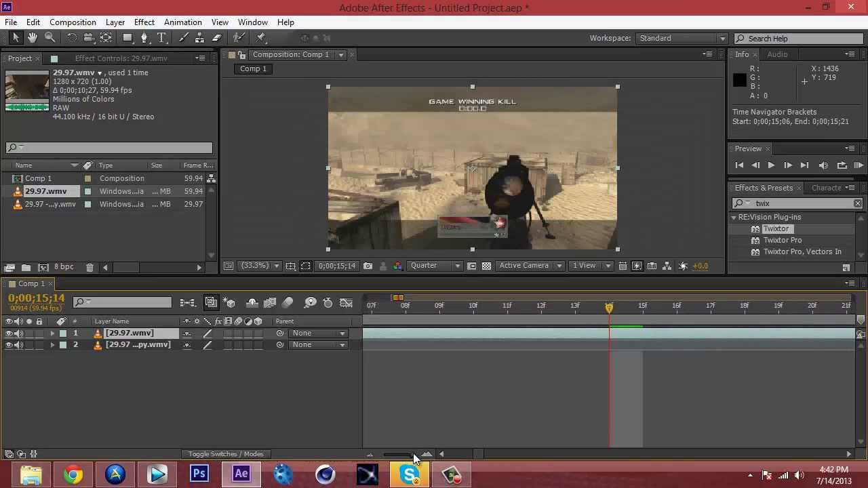The height and width of the screenshot is (488, 868).
Task: Open Google Chrome from the taskbar
Action: click(73, 474)
